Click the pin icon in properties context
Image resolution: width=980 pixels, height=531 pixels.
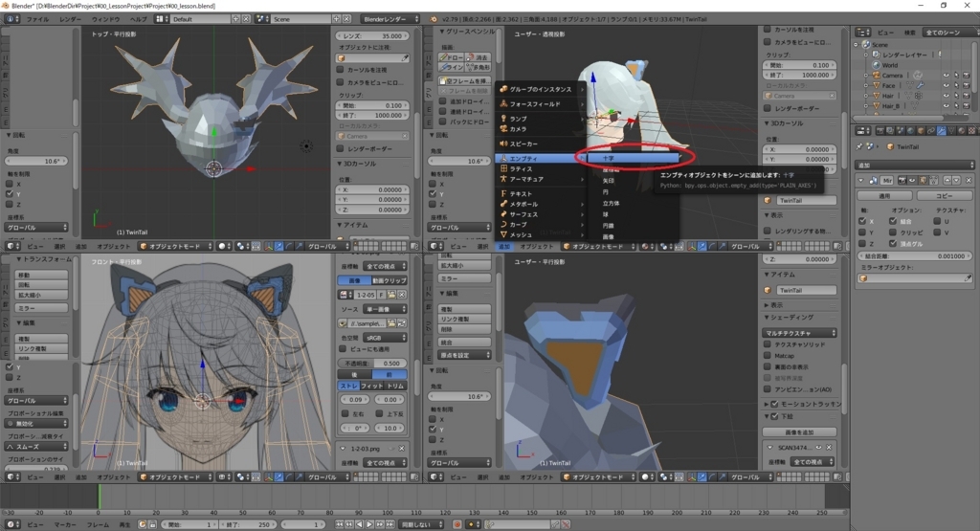click(x=859, y=146)
